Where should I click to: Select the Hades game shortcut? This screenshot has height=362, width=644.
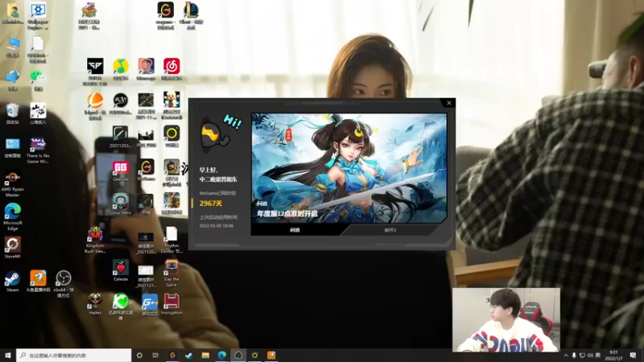[95, 304]
